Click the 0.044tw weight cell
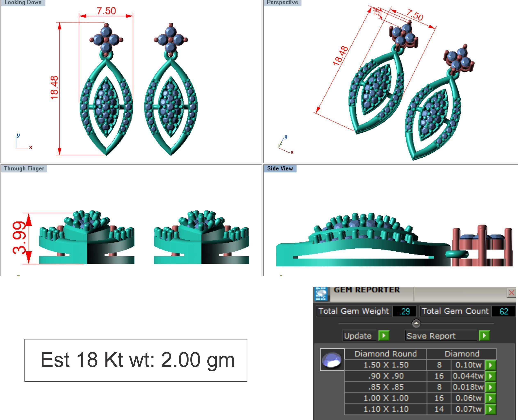This screenshot has width=518, height=420. point(468,376)
